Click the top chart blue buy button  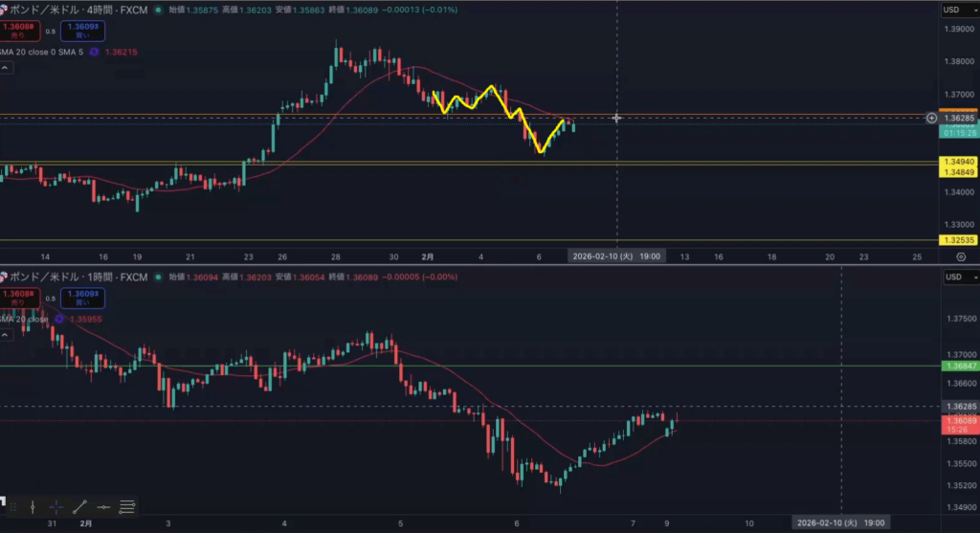[81, 32]
